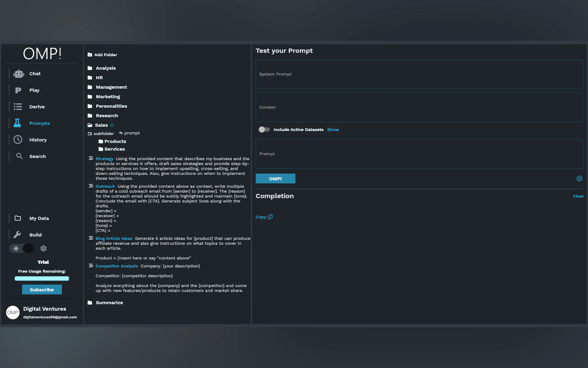Viewport: 588px width, 368px height.
Task: Click the History clock icon
Action: click(18, 140)
